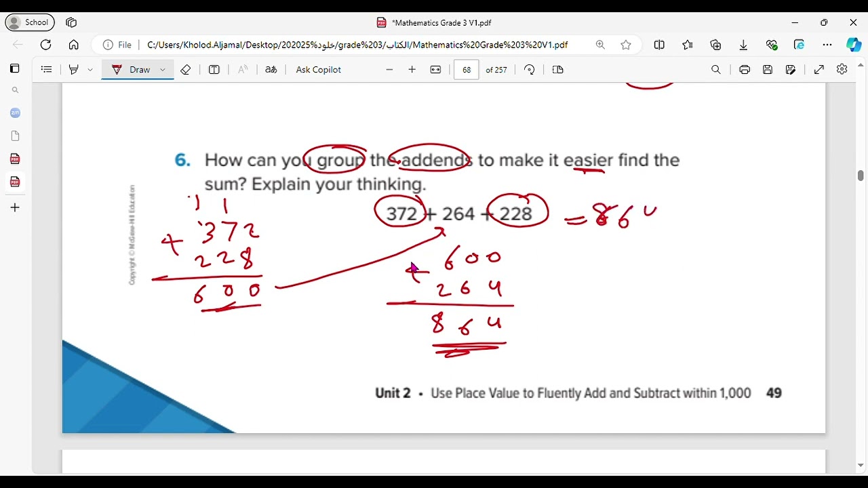This screenshot has height=488, width=868.
Task: Open the Workspaces icon beside School profile
Action: point(71,22)
